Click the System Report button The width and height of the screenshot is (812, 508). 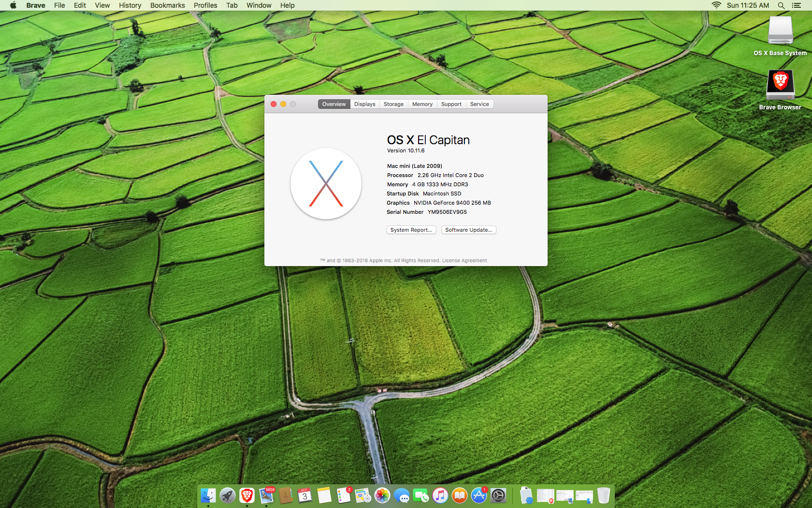point(411,230)
